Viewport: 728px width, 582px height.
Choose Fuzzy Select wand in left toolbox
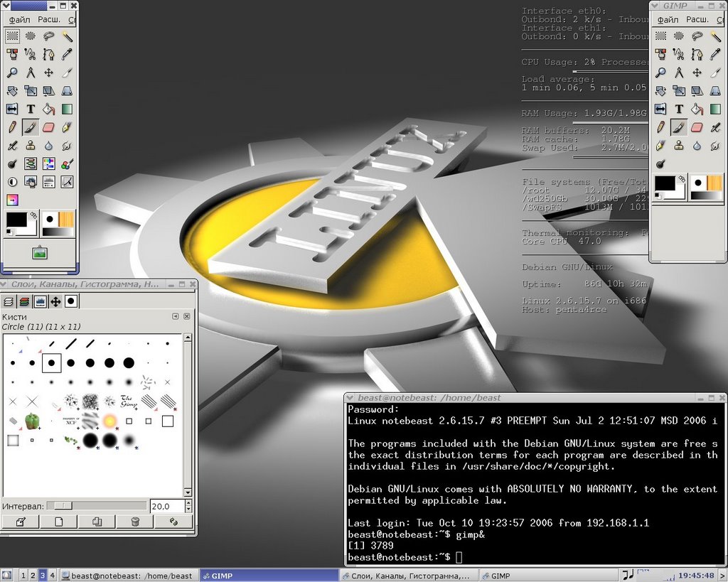point(67,36)
